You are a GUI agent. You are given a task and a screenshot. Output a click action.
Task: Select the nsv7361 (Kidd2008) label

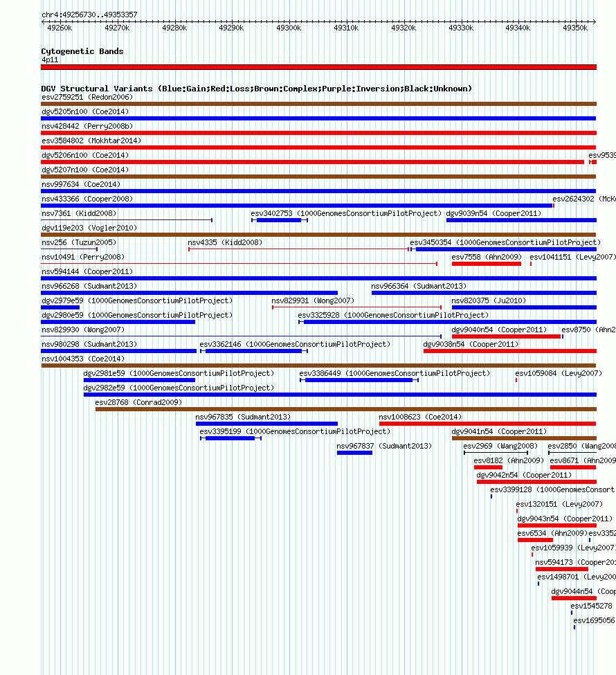79,213
